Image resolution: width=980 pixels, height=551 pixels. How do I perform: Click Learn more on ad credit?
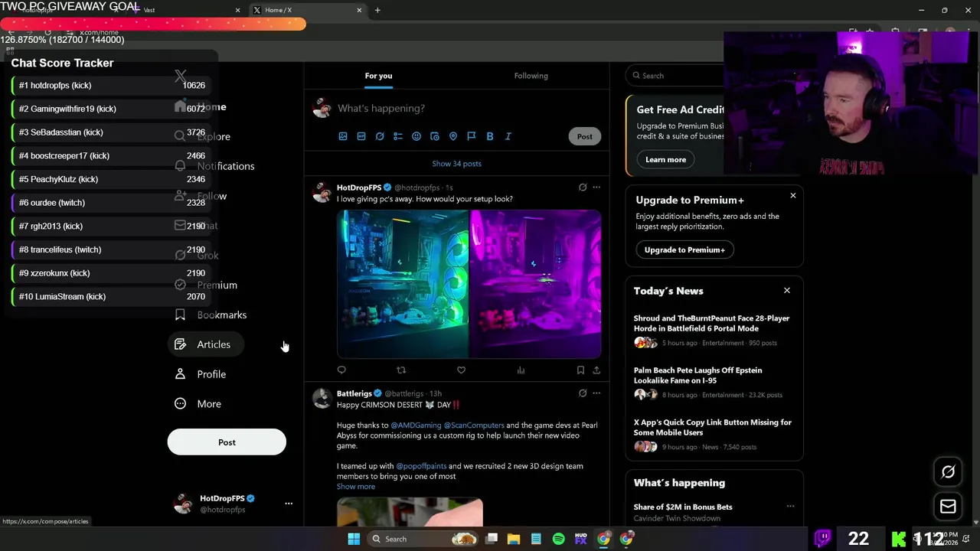tap(665, 159)
